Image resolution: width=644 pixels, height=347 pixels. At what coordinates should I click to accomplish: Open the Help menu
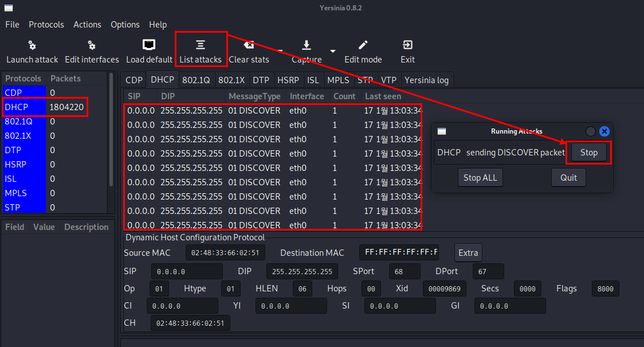158,25
